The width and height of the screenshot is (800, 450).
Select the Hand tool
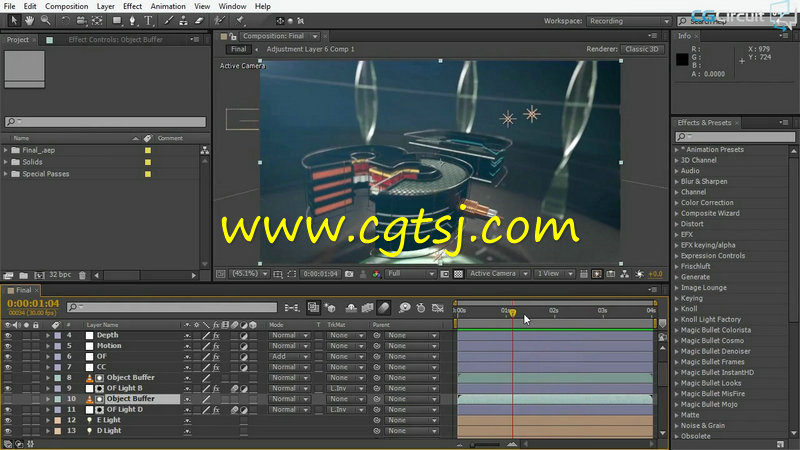[x=30, y=21]
